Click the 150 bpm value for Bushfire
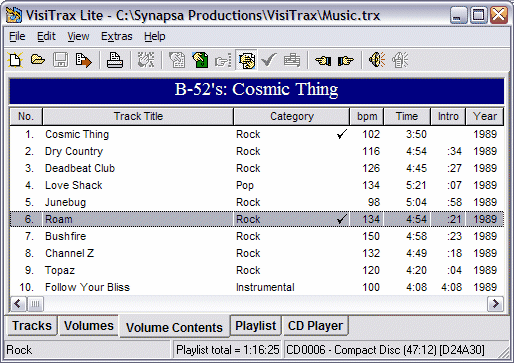 (x=371, y=236)
